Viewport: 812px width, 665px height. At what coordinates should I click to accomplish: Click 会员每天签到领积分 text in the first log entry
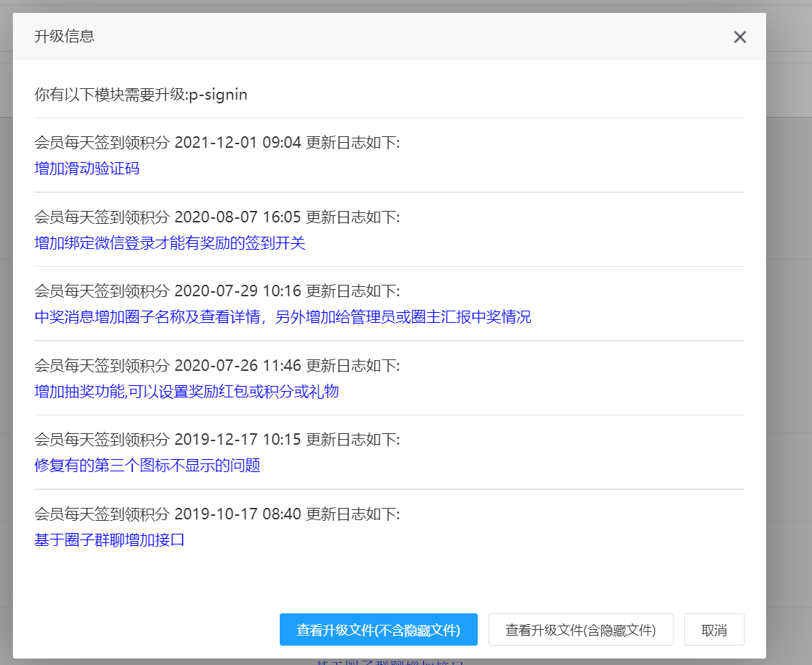[102, 143]
